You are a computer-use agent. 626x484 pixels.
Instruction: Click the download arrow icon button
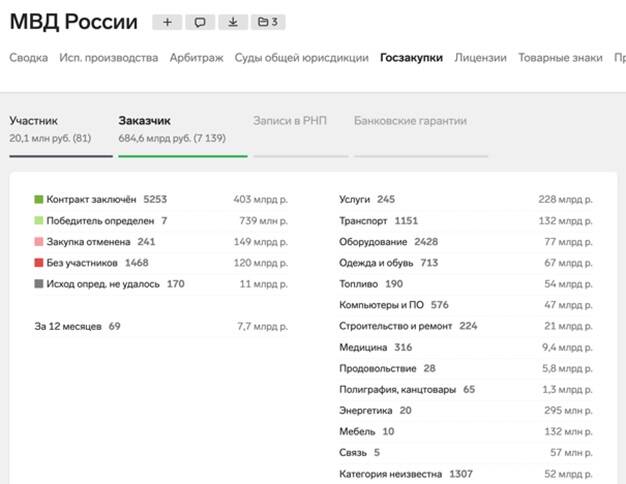tap(233, 22)
